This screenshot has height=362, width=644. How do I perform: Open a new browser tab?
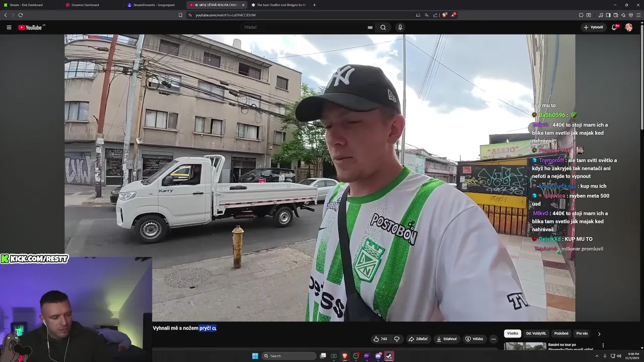[314, 5]
